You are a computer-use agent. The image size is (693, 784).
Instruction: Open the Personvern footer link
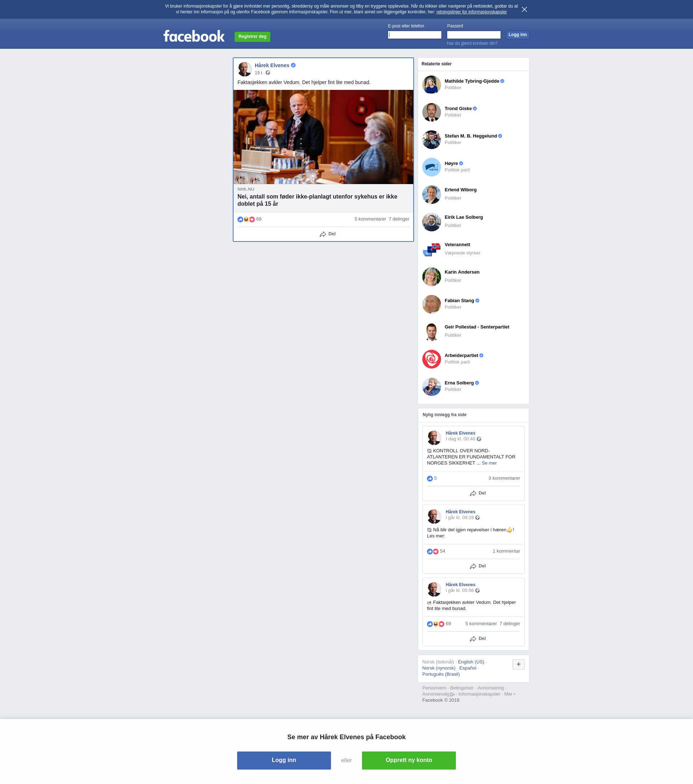tap(434, 688)
